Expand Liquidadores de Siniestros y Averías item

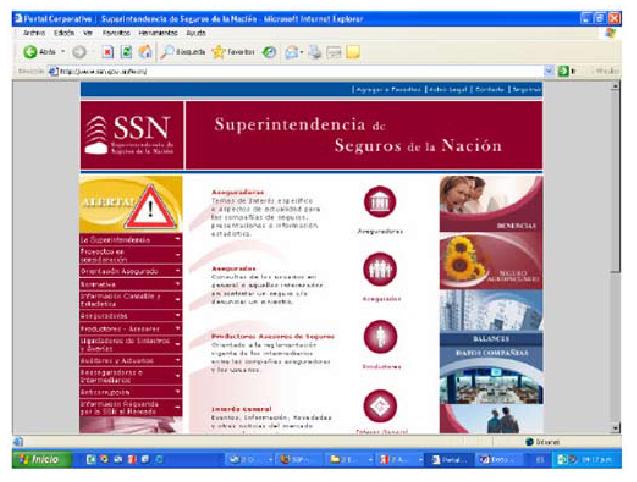130,345
